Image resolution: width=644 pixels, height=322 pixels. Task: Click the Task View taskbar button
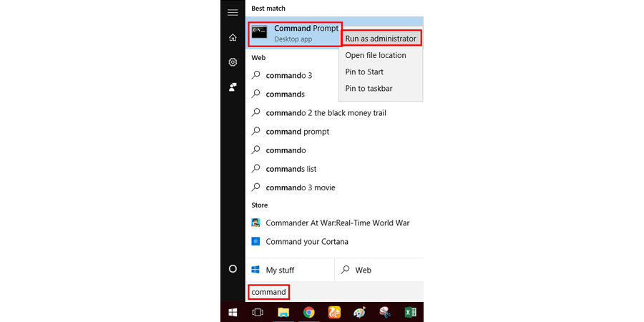[258, 312]
